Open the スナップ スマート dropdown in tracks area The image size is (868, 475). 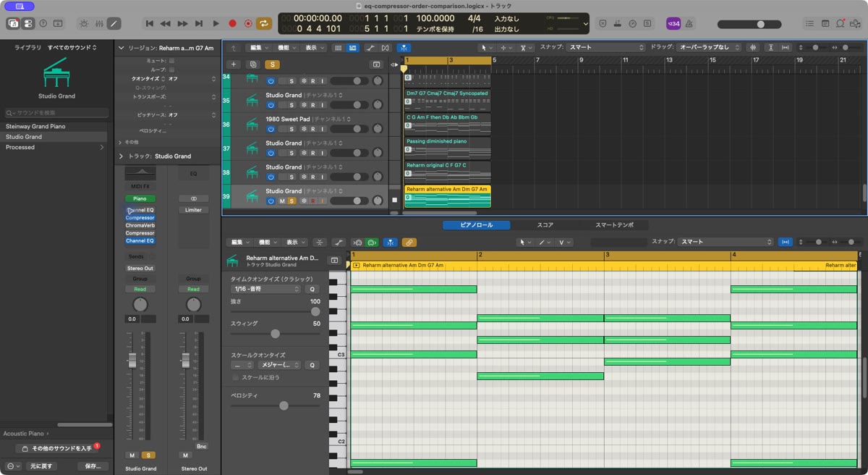[x=606, y=47]
